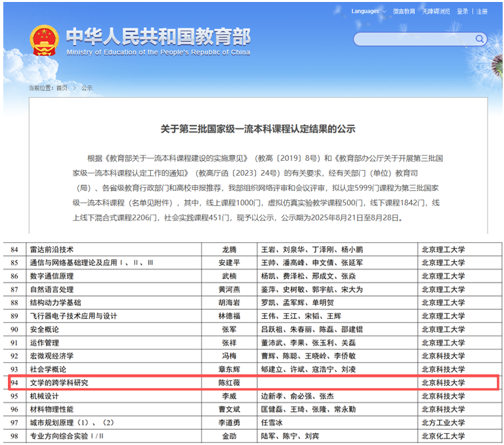Select course 自然语言处理 cell
Image resolution: width=504 pixels, height=445 pixels.
pos(52,289)
